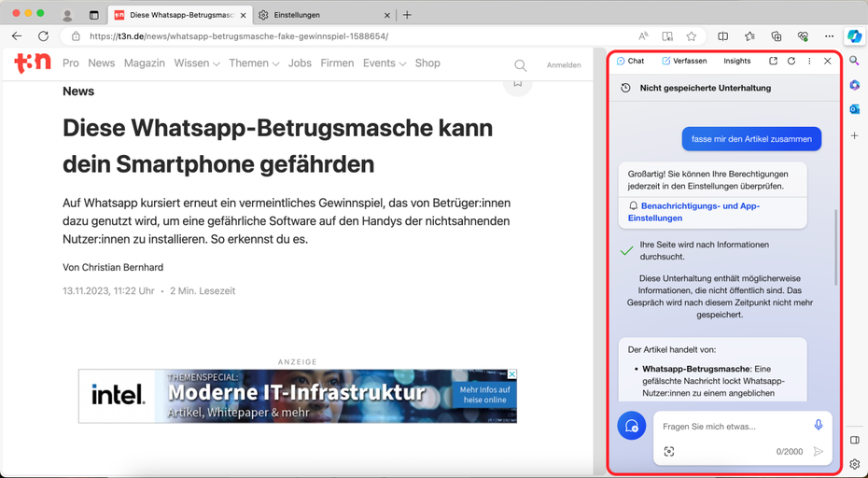This screenshot has height=478, width=868.
Task: Add page to favorites with the star
Action: point(692,36)
